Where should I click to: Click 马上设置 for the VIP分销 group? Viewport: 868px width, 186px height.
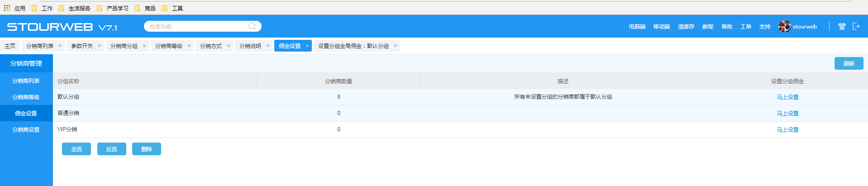(x=787, y=129)
